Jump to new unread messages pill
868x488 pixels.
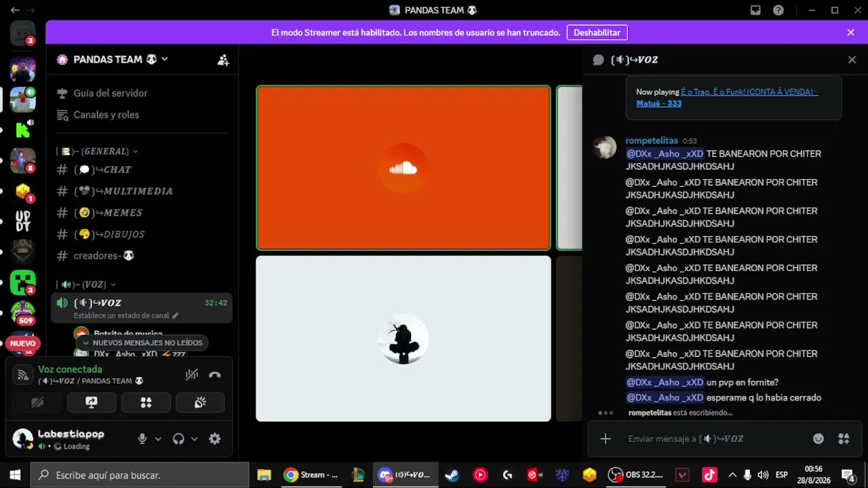click(x=141, y=343)
